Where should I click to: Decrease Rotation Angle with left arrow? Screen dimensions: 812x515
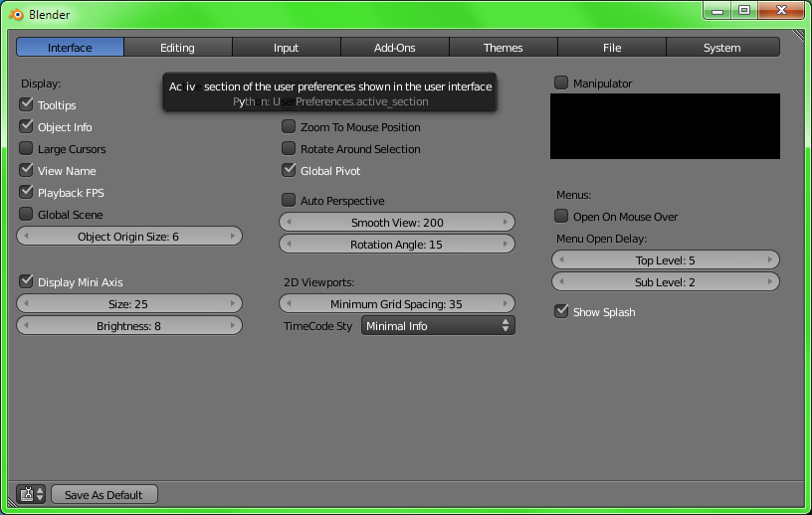(289, 244)
